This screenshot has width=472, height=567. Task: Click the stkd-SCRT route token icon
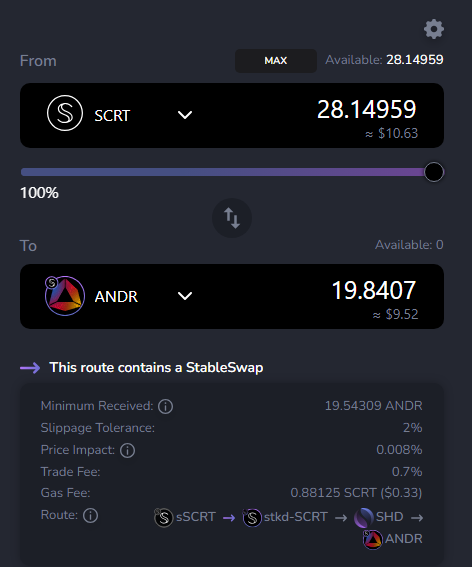252,517
